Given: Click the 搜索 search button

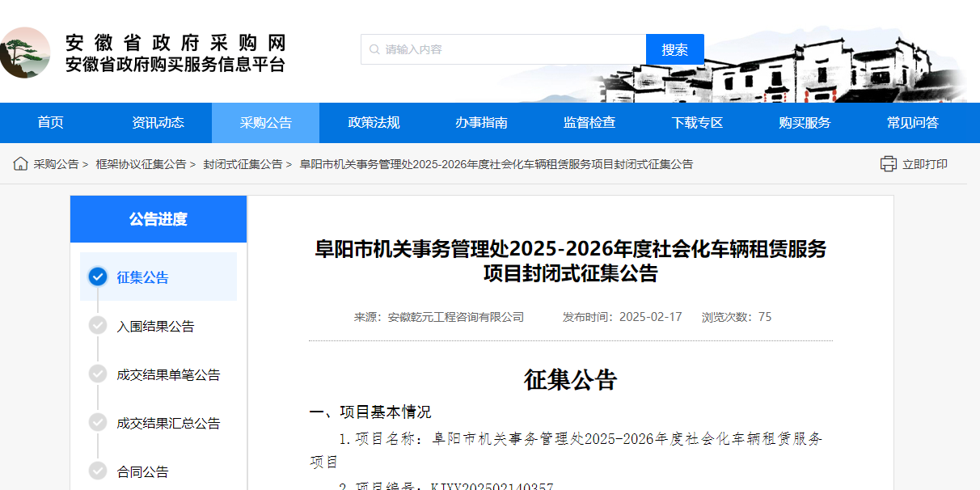Looking at the screenshot, I should pos(674,49).
